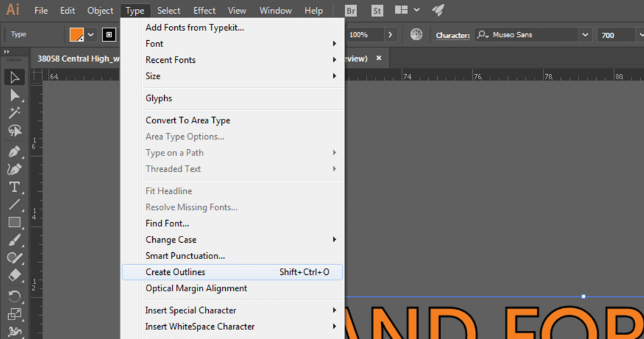Pick the Magic Wand tool

tap(14, 113)
